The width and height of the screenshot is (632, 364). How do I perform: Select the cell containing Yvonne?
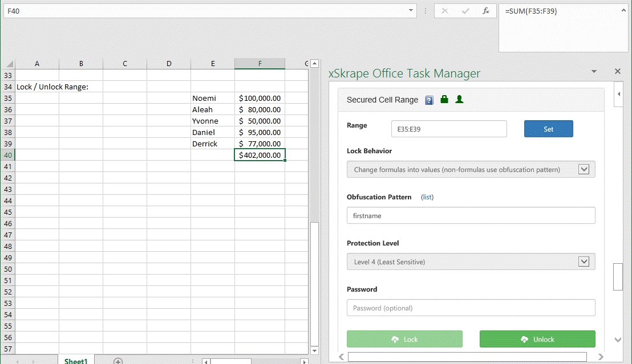(213, 121)
